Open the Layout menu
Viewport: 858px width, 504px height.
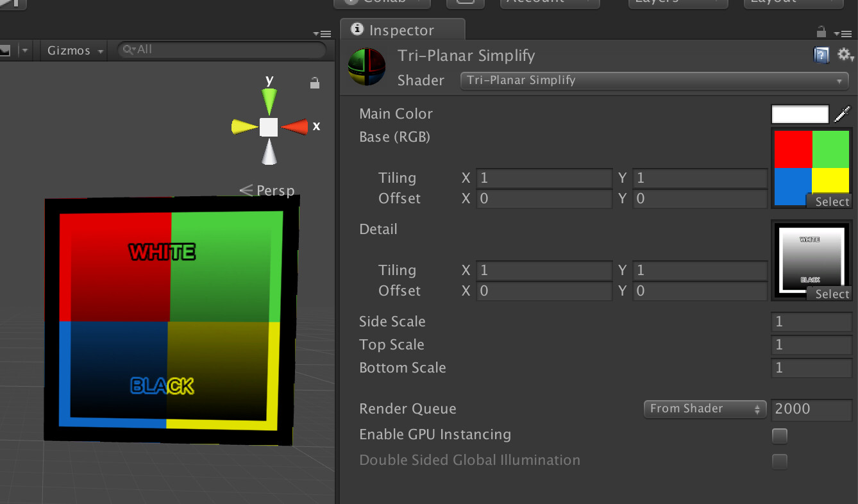pyautogui.click(x=793, y=3)
